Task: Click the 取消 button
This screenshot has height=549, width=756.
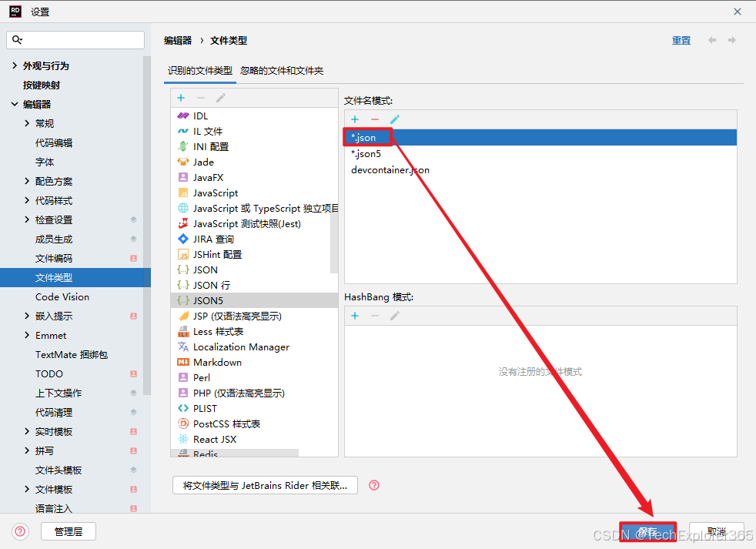Action: [717, 531]
